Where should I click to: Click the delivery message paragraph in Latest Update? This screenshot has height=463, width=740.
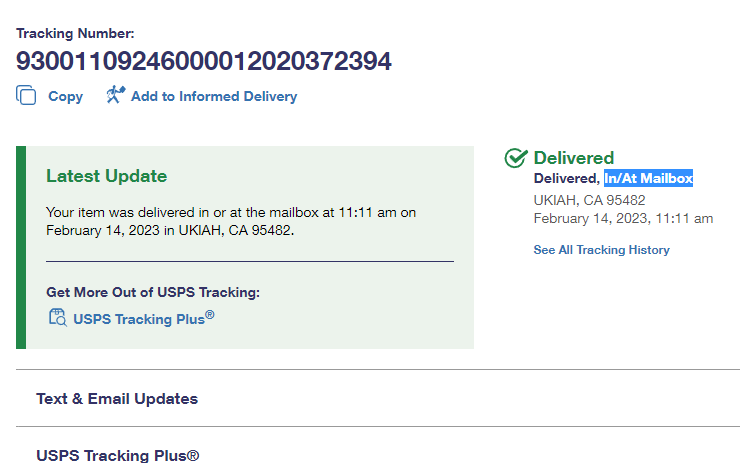pyautogui.click(x=231, y=221)
